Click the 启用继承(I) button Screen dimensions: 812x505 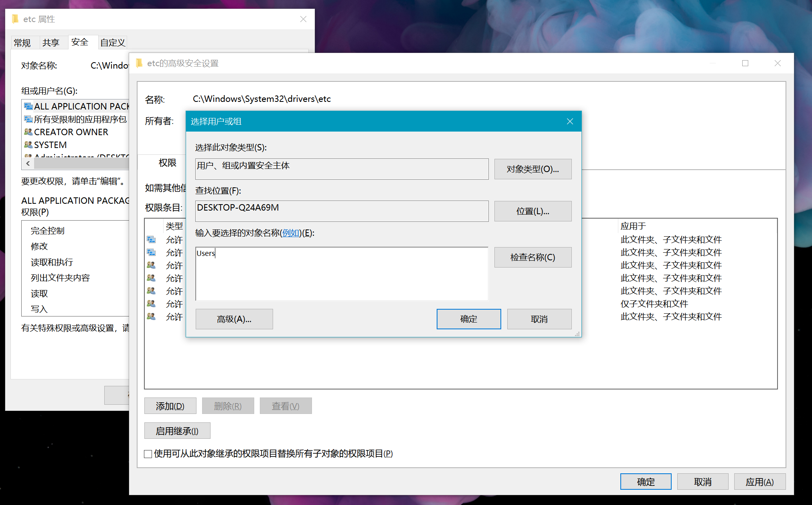177,430
